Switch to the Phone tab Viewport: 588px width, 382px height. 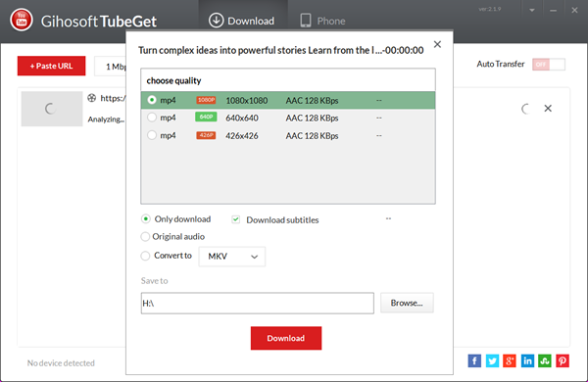[x=322, y=21]
